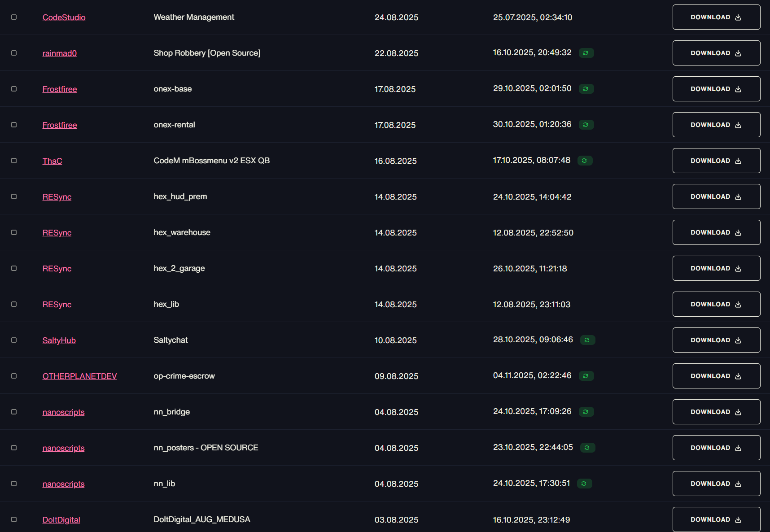Screen dimensions: 770x532
Task: Click green refresh icon beside onex-rental
Action: tap(586, 125)
